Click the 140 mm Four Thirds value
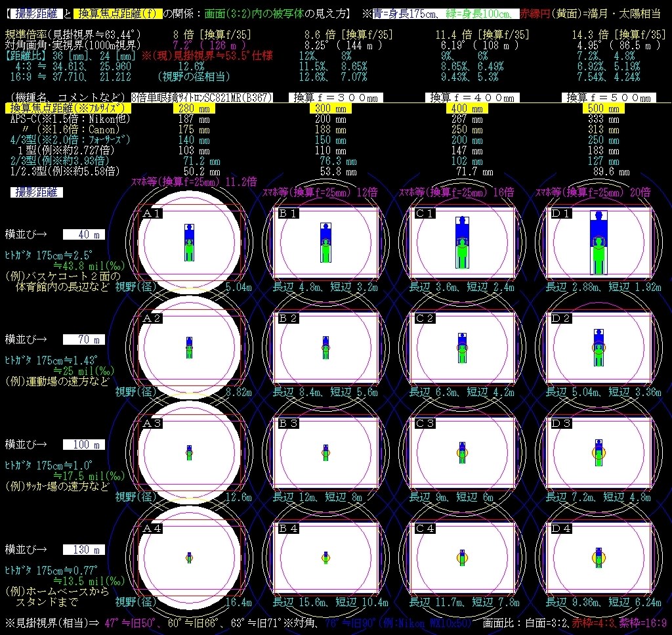The width and height of the screenshot is (672, 635). pos(194,141)
